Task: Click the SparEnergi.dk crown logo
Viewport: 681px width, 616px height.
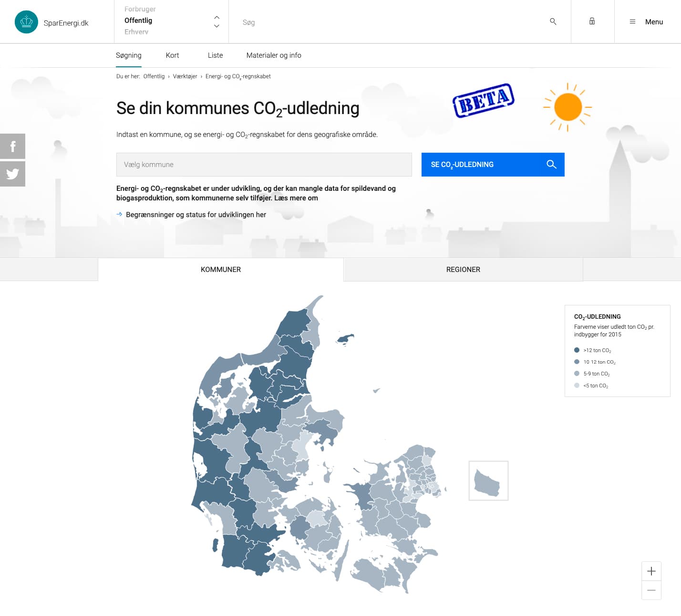Action: click(26, 22)
